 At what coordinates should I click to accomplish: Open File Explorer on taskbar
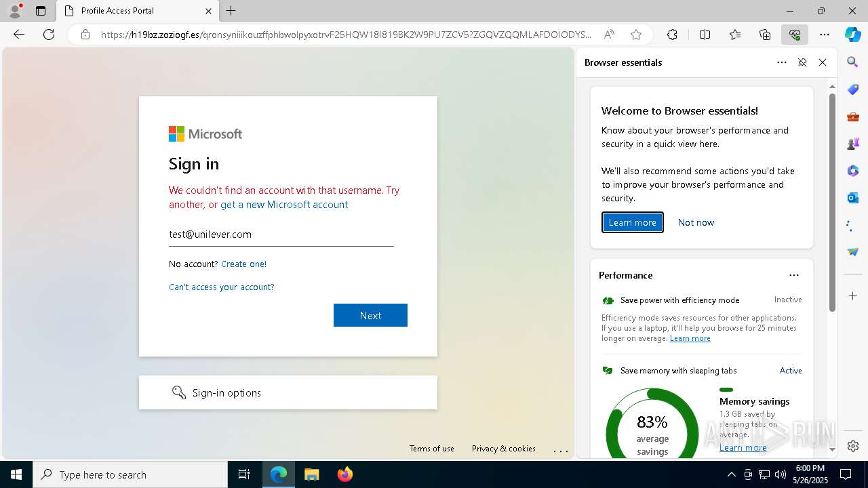click(x=311, y=474)
